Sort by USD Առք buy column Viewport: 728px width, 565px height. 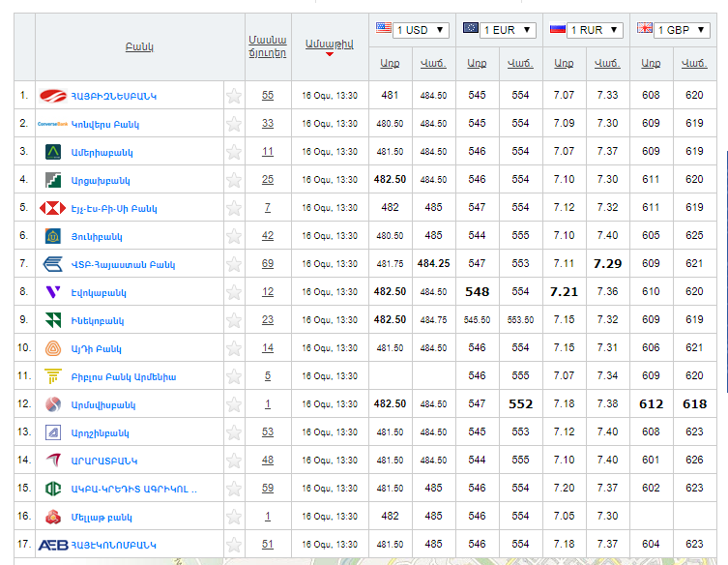(390, 64)
